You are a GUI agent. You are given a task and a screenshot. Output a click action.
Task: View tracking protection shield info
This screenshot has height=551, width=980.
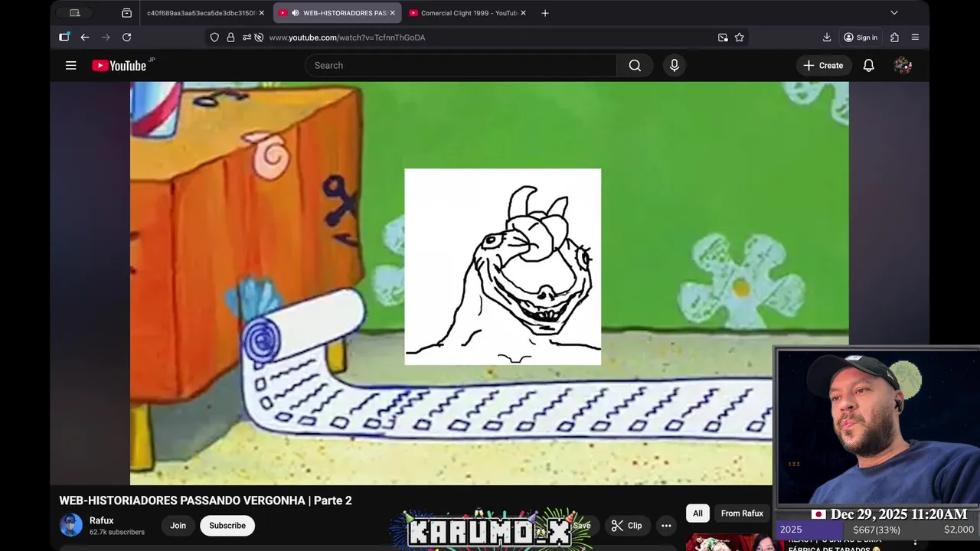(214, 37)
